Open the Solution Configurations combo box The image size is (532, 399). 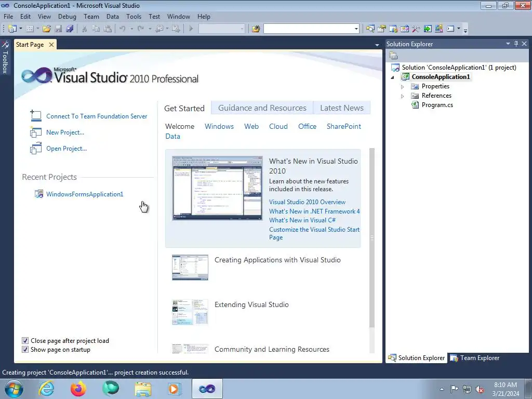coord(221,29)
